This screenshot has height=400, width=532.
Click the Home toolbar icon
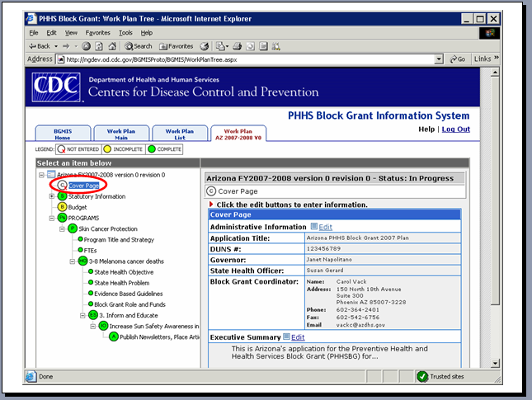pos(112,46)
